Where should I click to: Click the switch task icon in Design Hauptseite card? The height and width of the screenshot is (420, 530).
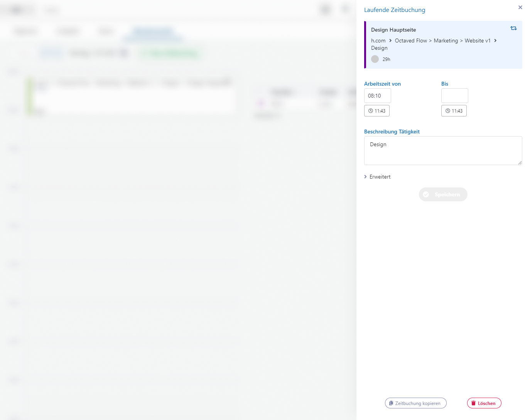point(513,28)
